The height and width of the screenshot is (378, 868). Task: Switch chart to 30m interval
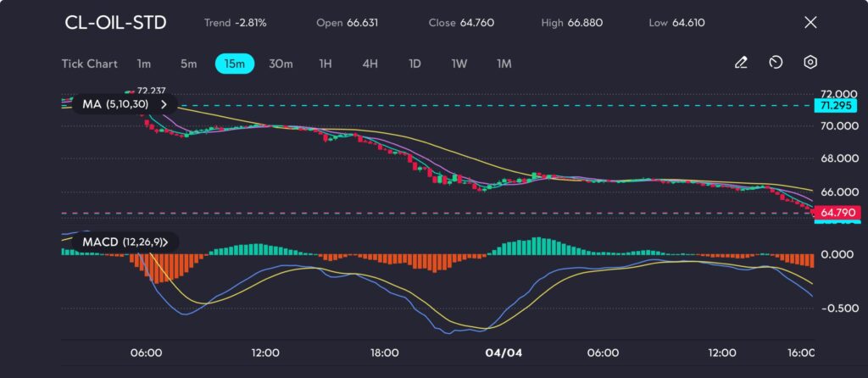click(281, 64)
